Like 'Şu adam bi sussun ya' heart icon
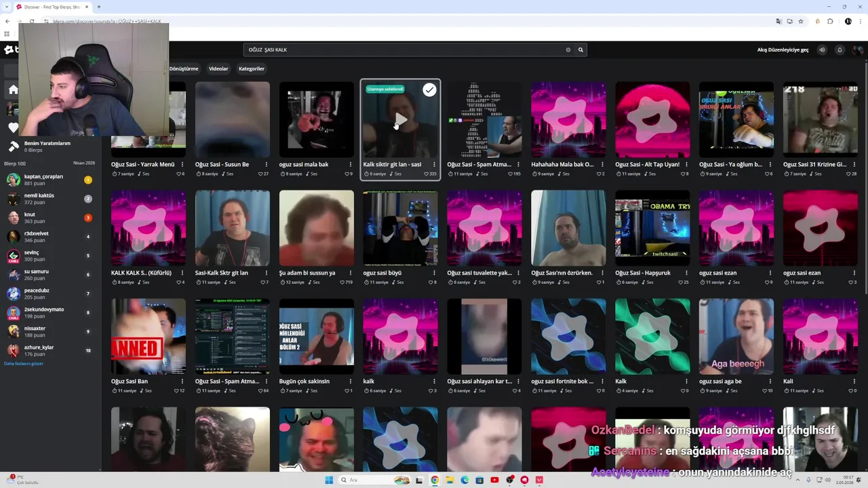868x488 pixels. coord(342,282)
